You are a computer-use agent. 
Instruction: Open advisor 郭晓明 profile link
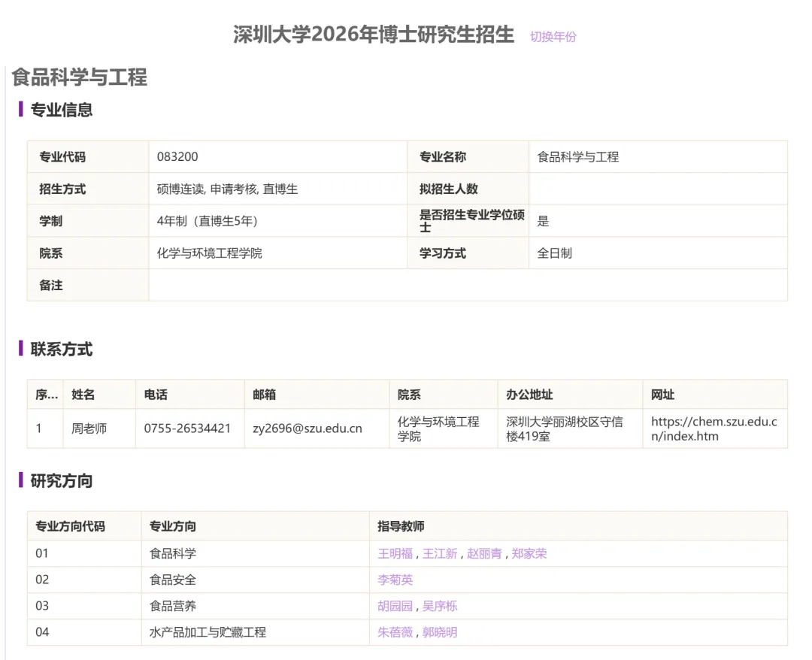click(440, 632)
